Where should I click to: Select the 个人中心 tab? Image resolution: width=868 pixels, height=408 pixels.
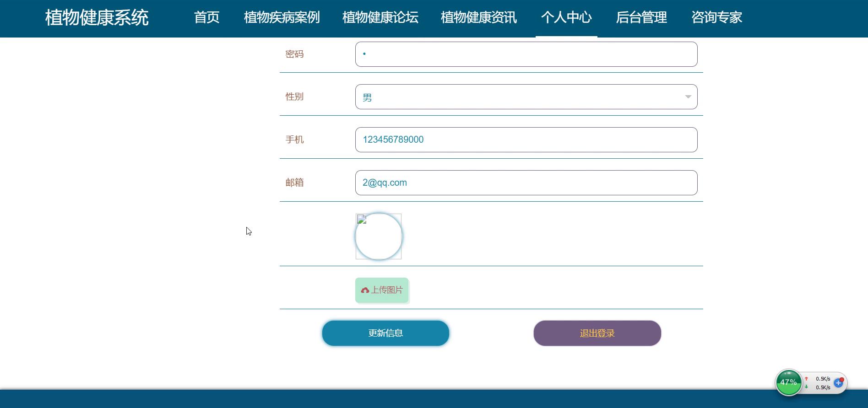pyautogui.click(x=566, y=18)
